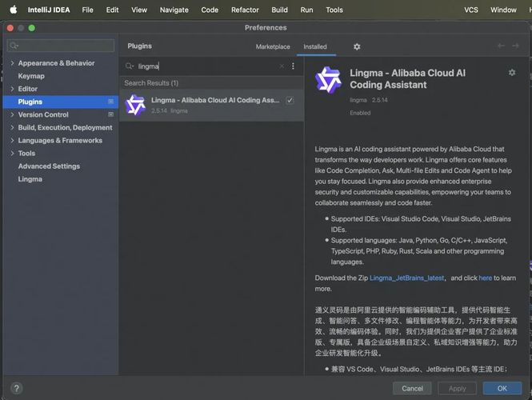Image resolution: width=532 pixels, height=400 pixels.
Task: Click the lingma vendor name in details
Action: click(358, 100)
